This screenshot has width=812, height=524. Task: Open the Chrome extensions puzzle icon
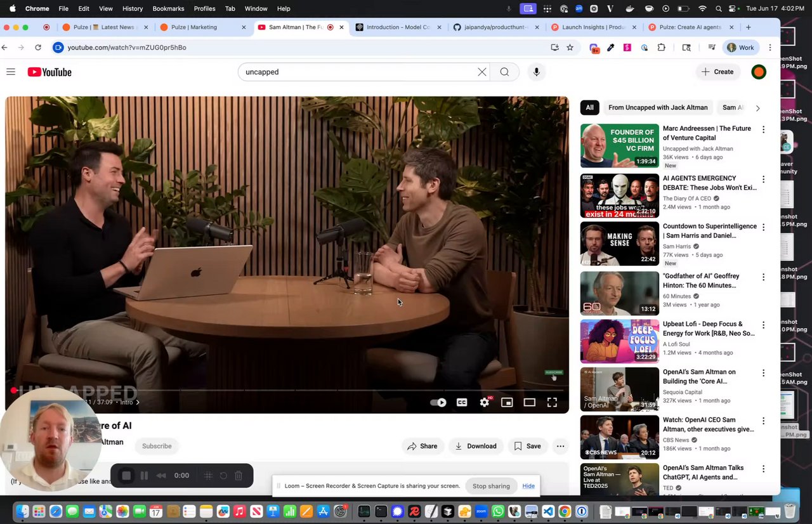662,48
